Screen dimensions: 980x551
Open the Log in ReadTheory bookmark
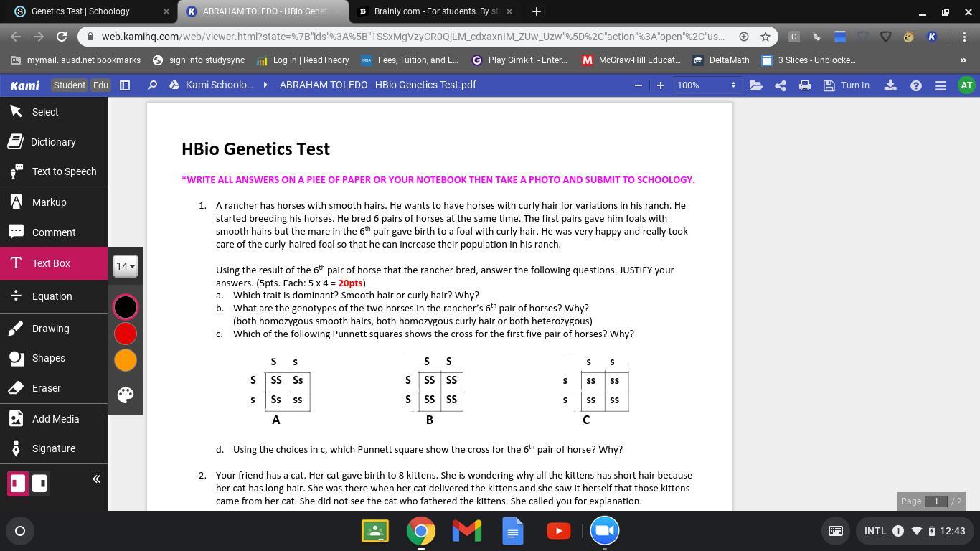(302, 60)
